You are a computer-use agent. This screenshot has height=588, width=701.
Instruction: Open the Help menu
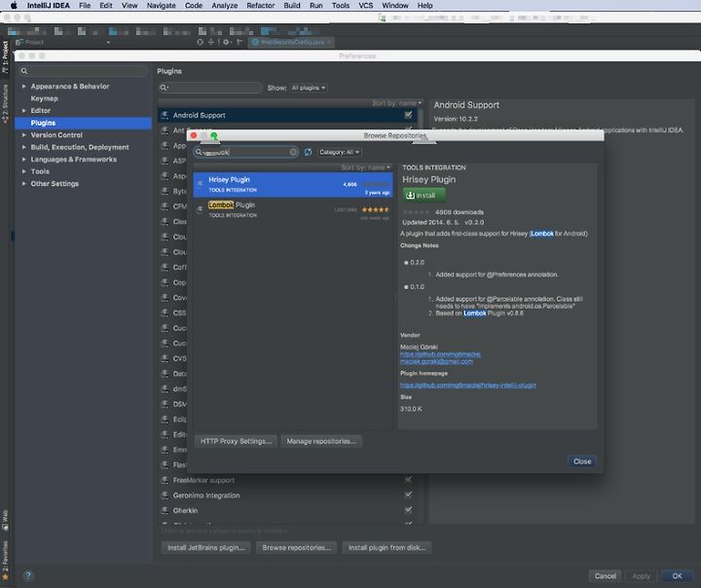coord(425,6)
